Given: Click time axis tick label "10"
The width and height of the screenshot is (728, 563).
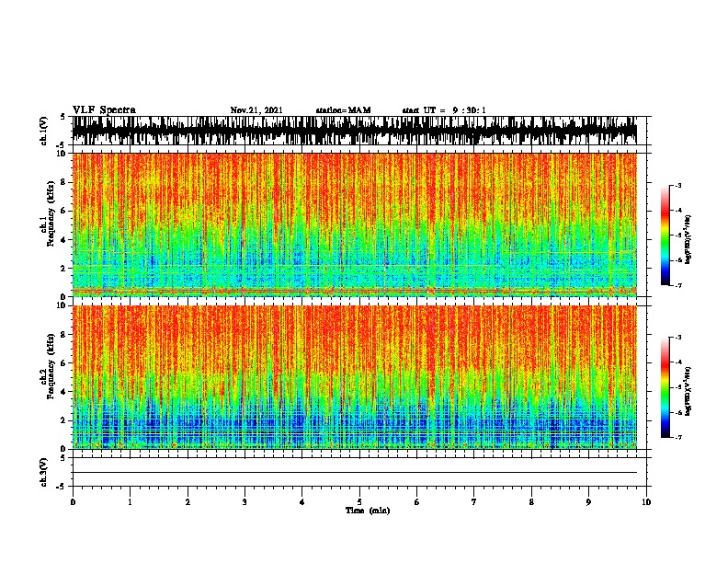Looking at the screenshot, I should [646, 502].
